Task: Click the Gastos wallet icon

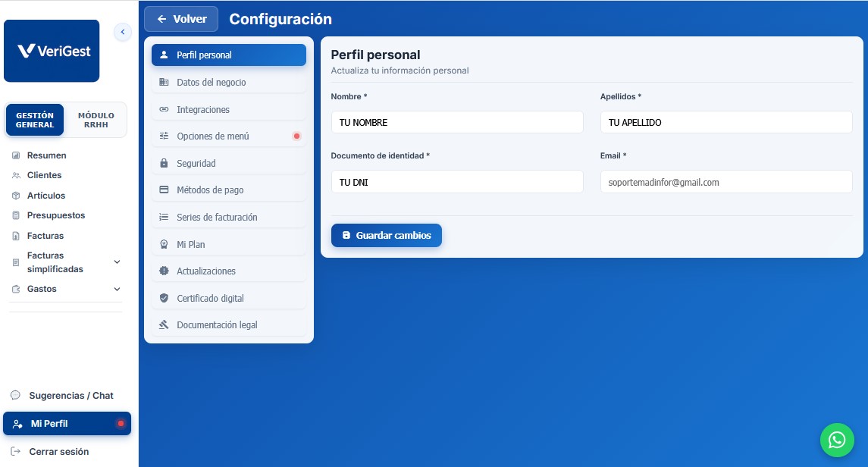Action: [16, 289]
